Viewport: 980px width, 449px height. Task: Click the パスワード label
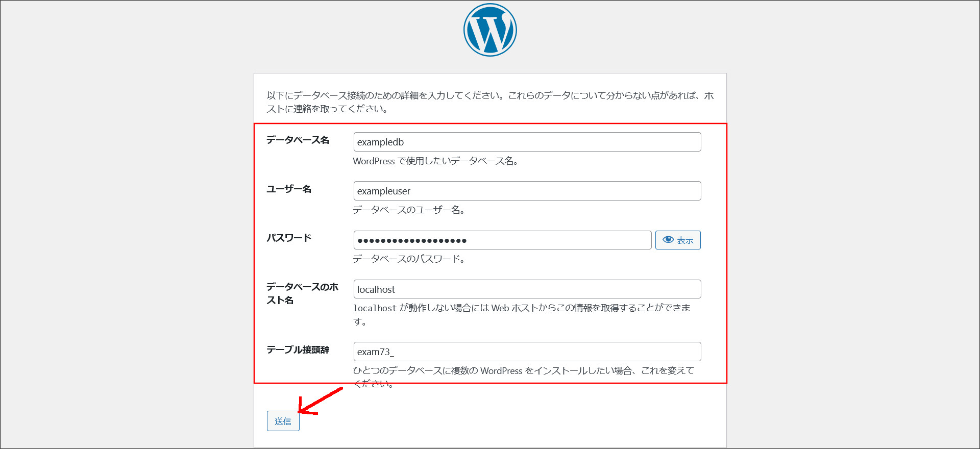click(289, 238)
